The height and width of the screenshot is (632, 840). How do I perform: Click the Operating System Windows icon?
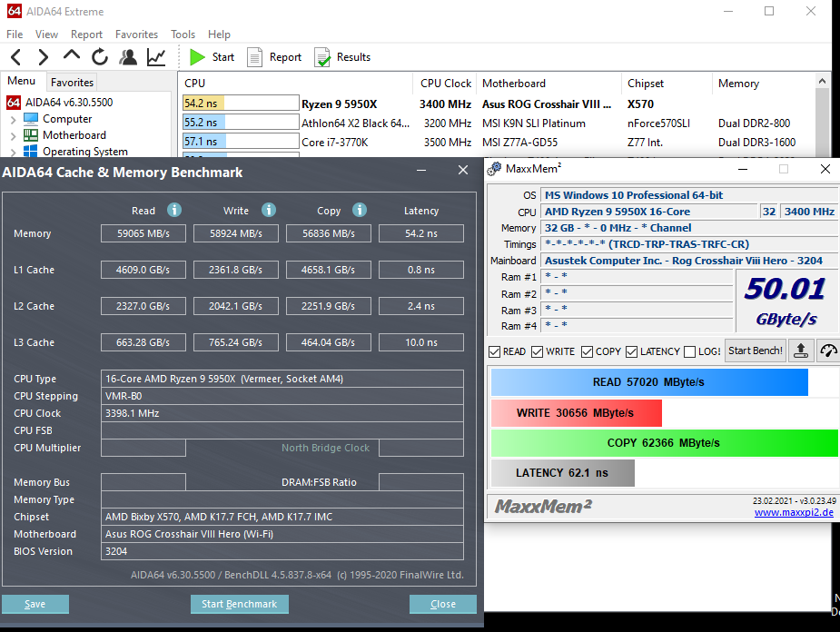(31, 151)
